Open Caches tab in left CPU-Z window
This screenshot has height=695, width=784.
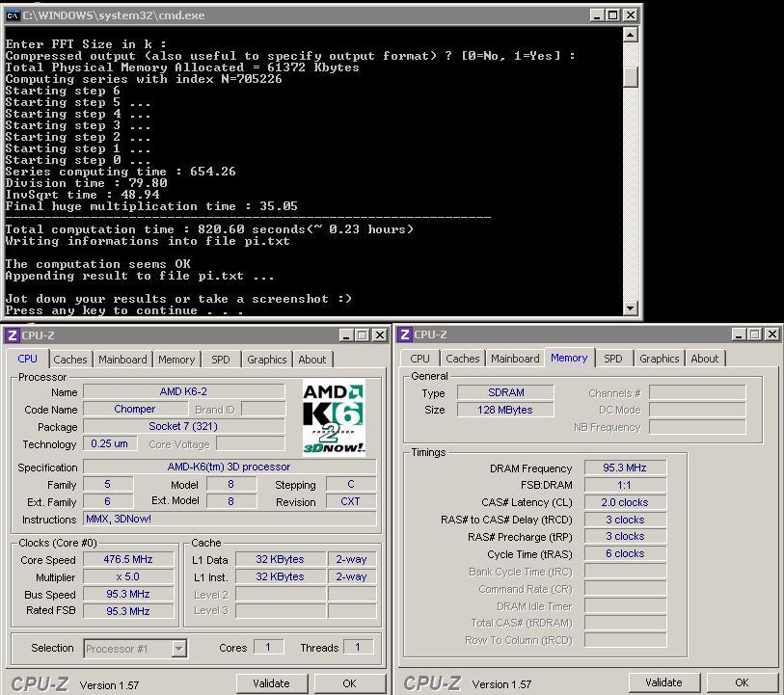pos(70,360)
